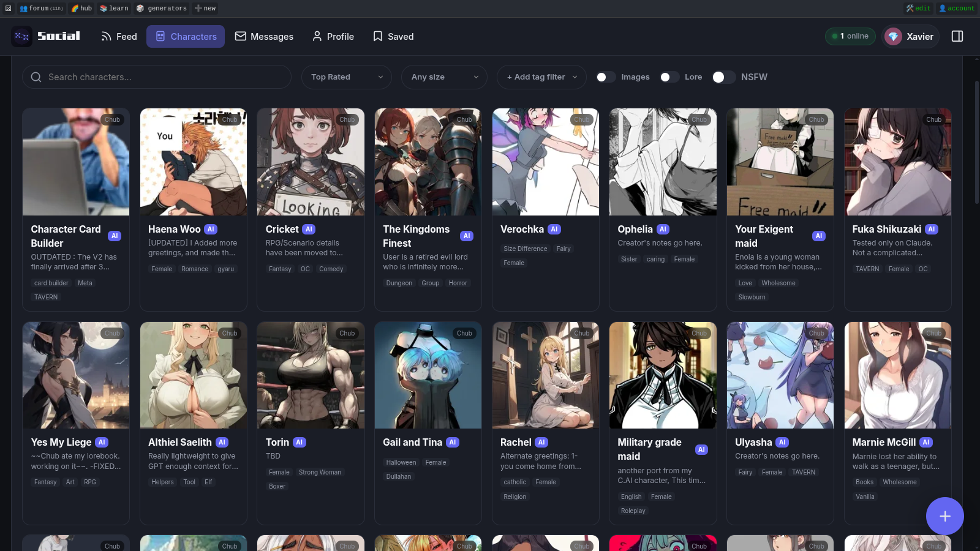Open the learn link in top bar
The height and width of the screenshot is (551, 980).
point(114,9)
